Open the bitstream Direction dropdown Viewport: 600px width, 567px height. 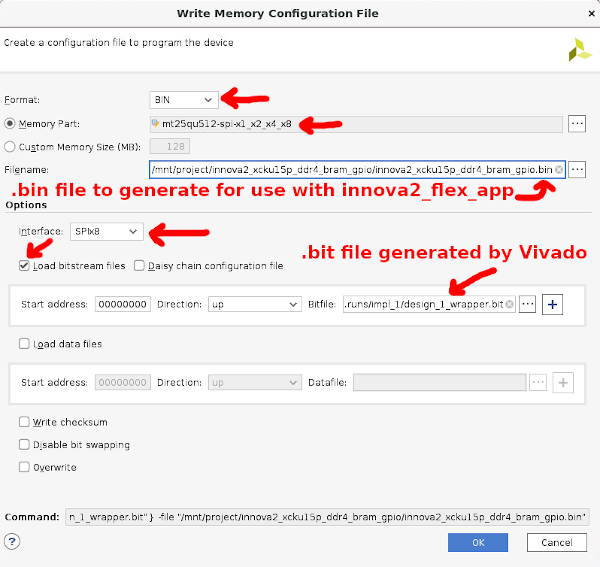coord(255,304)
